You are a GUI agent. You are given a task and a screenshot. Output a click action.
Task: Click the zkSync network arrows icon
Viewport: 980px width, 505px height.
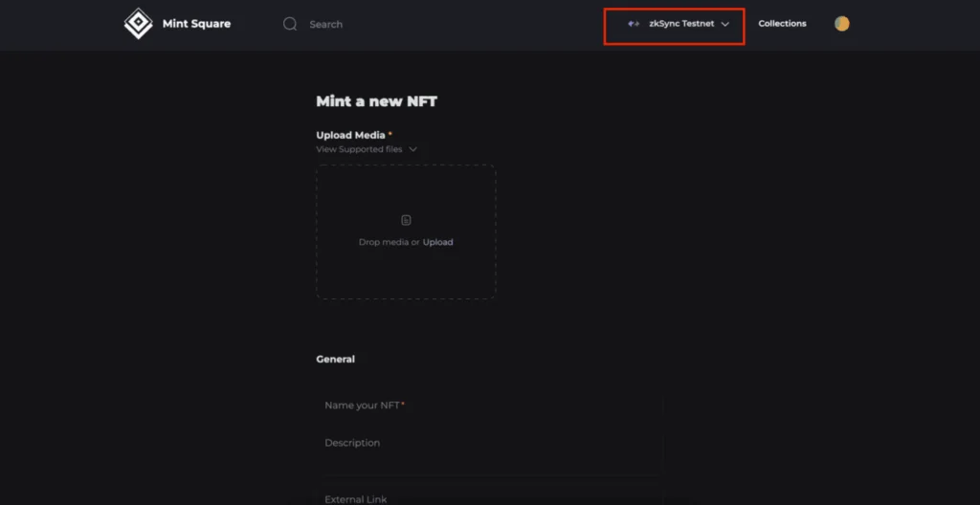634,24
